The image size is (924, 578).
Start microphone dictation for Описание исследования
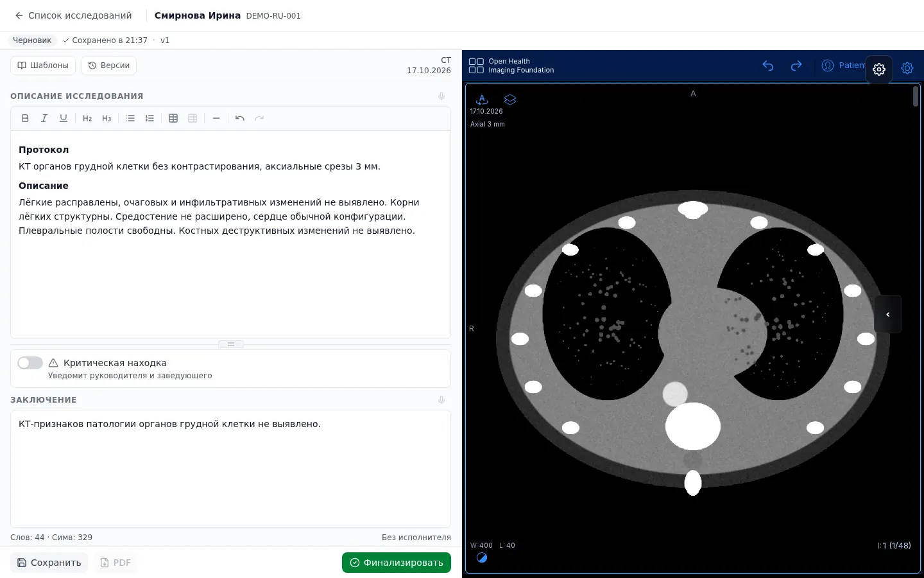(441, 96)
